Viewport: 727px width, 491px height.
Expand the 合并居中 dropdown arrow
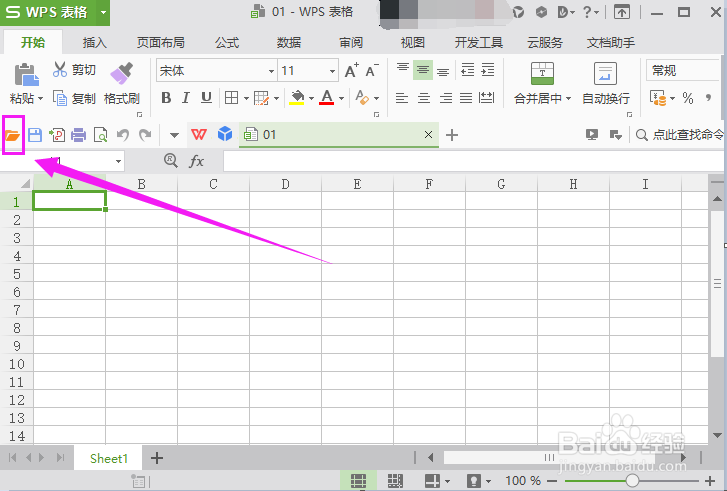568,99
